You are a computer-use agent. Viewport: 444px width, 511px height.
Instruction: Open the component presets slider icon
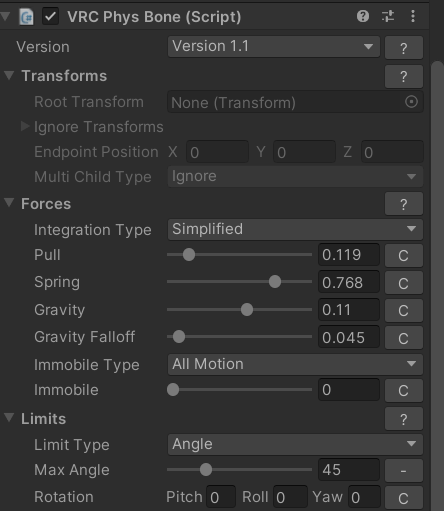(x=388, y=16)
